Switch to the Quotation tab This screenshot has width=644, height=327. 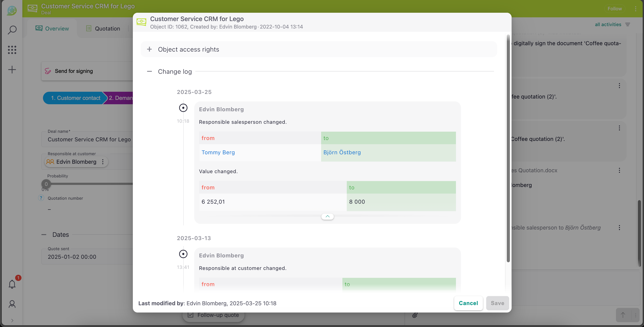click(x=103, y=29)
